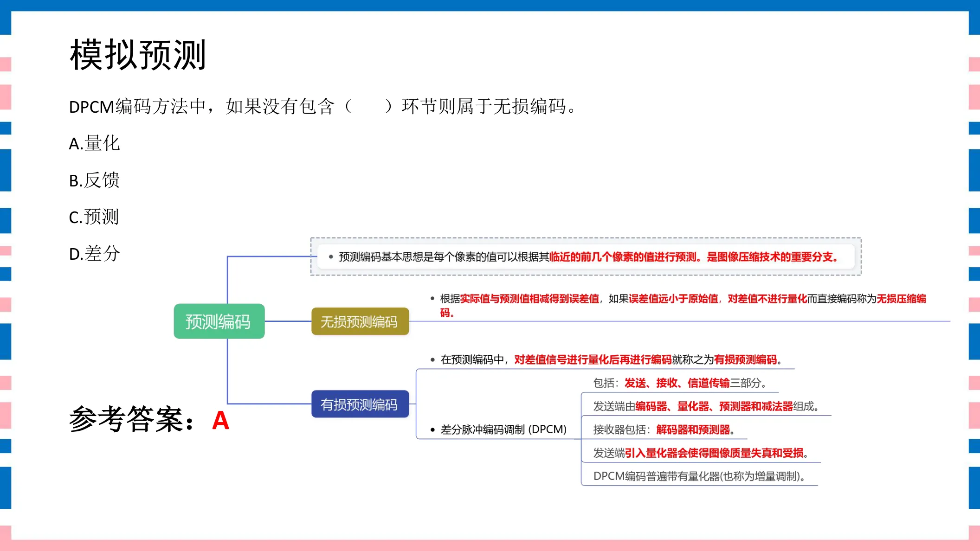
Task: Click the slide title 模拟预测
Action: coord(138,55)
